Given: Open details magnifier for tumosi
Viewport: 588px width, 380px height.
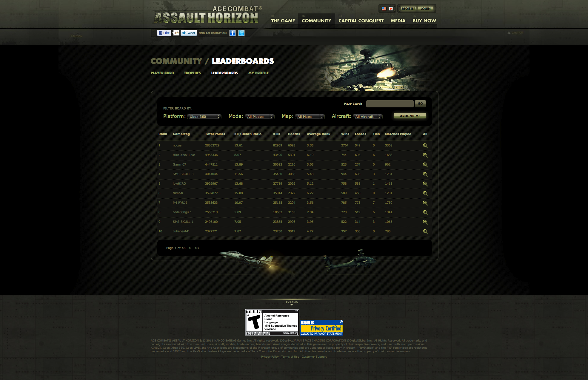Looking at the screenshot, I should [x=425, y=193].
